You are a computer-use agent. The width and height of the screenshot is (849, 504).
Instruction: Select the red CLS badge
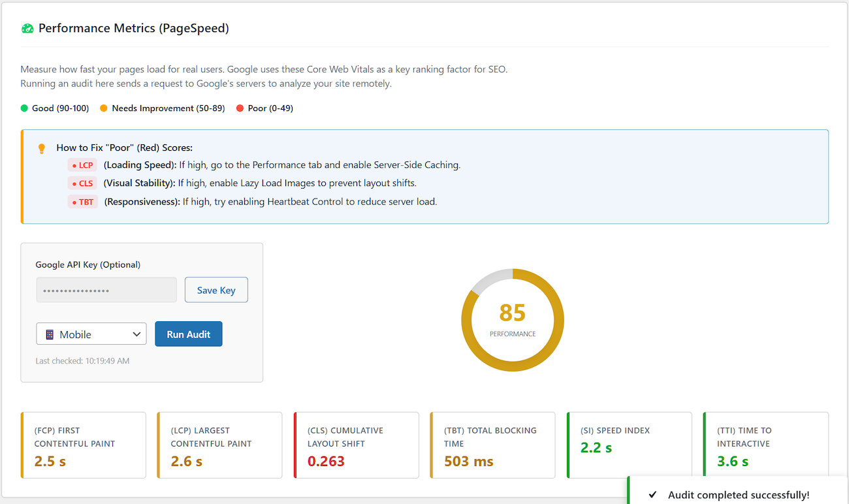click(x=82, y=183)
